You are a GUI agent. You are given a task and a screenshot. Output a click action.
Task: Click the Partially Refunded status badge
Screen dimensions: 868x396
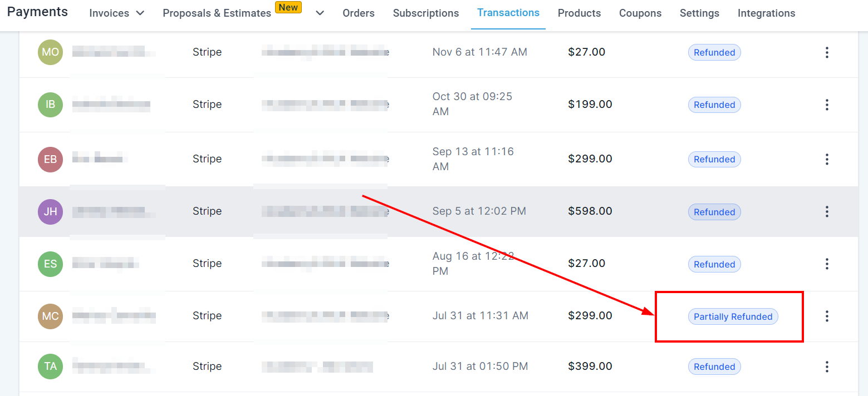733,316
